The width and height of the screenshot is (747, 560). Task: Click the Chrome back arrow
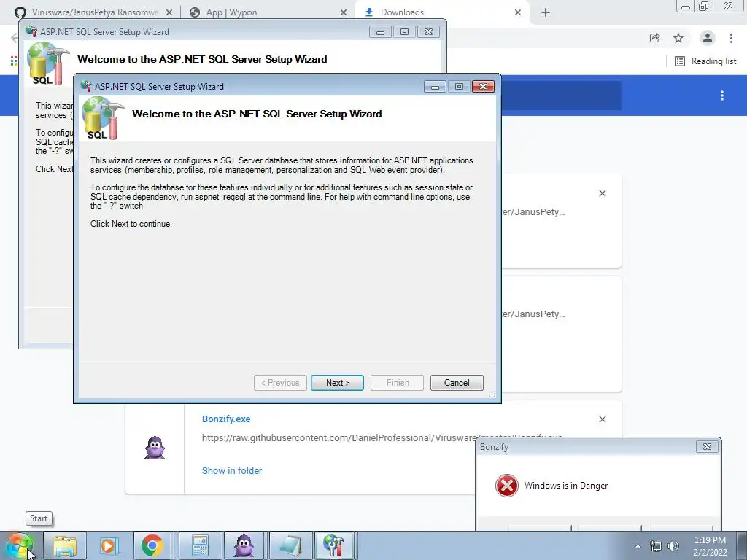pos(15,38)
